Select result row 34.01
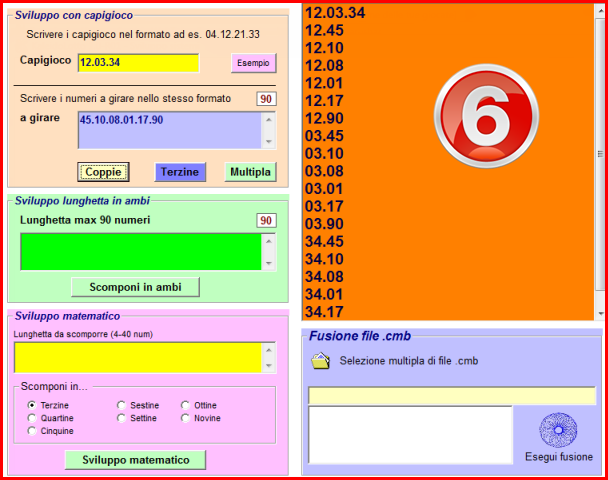This screenshot has width=608, height=480. click(x=324, y=294)
